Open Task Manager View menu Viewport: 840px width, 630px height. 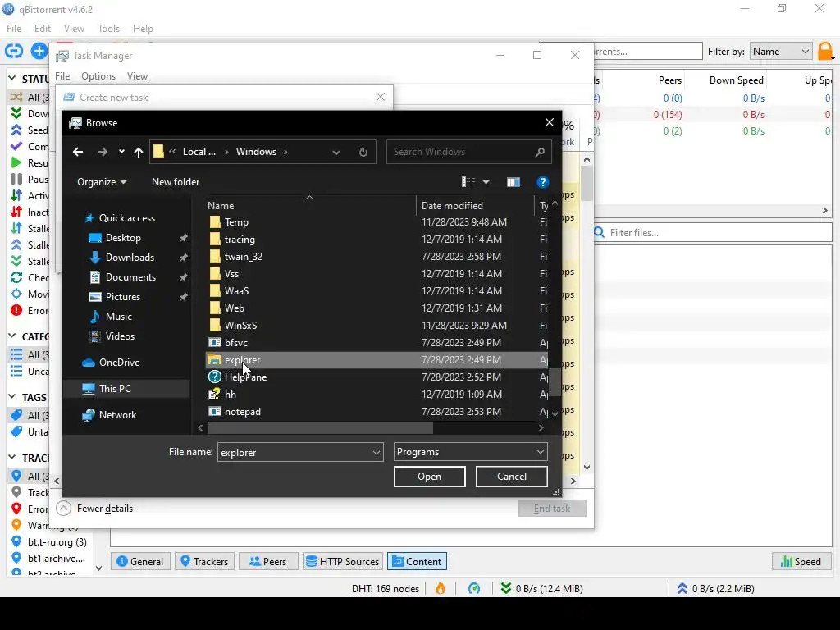137,76
